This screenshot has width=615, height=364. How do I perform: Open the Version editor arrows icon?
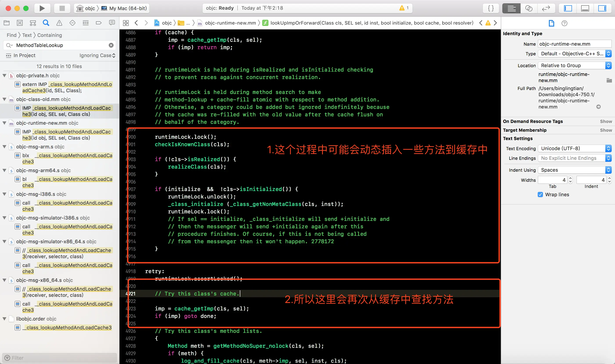[546, 8]
